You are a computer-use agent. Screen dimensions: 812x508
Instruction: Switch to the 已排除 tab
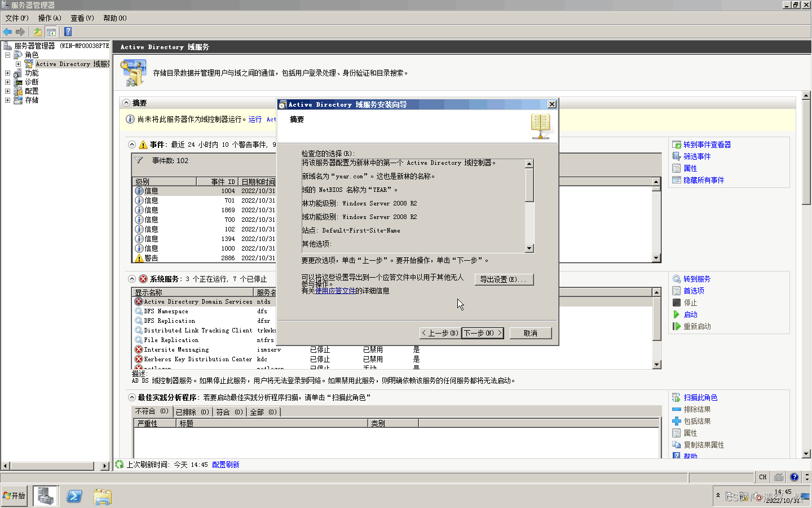pos(192,412)
